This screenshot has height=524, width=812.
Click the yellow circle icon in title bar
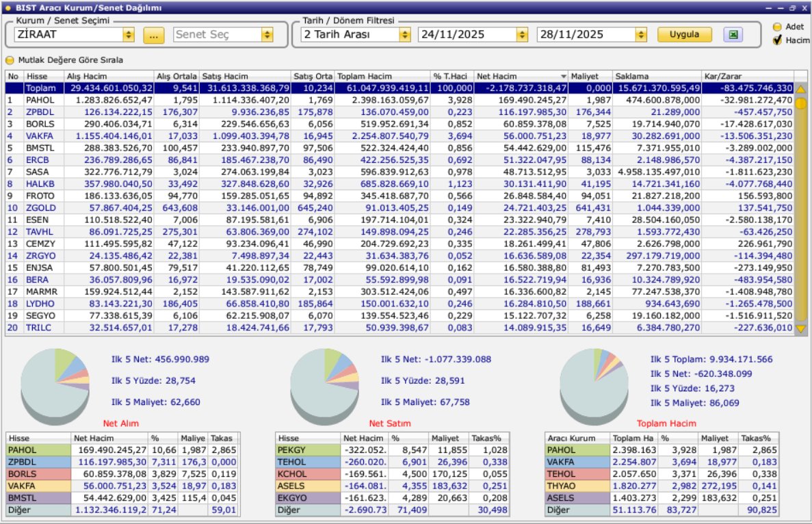[x=8, y=8]
